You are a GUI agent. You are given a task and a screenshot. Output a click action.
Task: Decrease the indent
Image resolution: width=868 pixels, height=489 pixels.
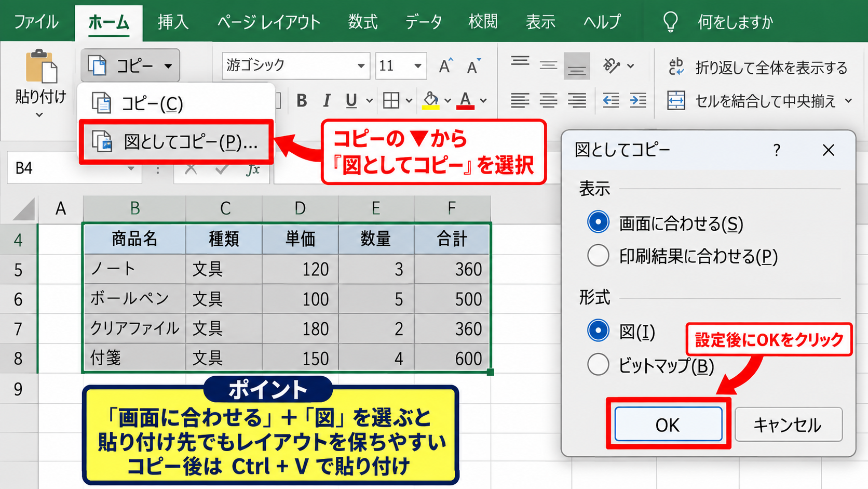(x=611, y=100)
